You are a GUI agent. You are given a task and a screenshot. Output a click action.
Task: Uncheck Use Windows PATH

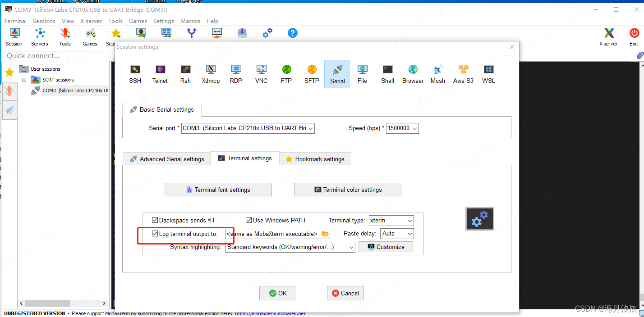(248, 220)
